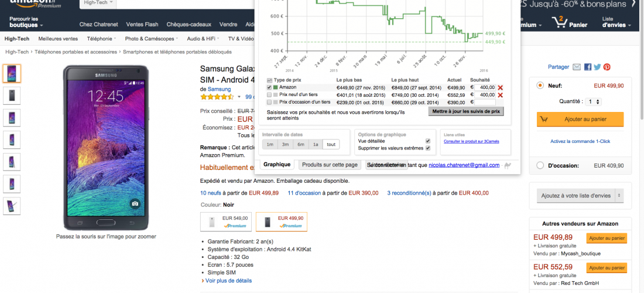Open Téléphonie submenu dropdown

click(x=101, y=39)
